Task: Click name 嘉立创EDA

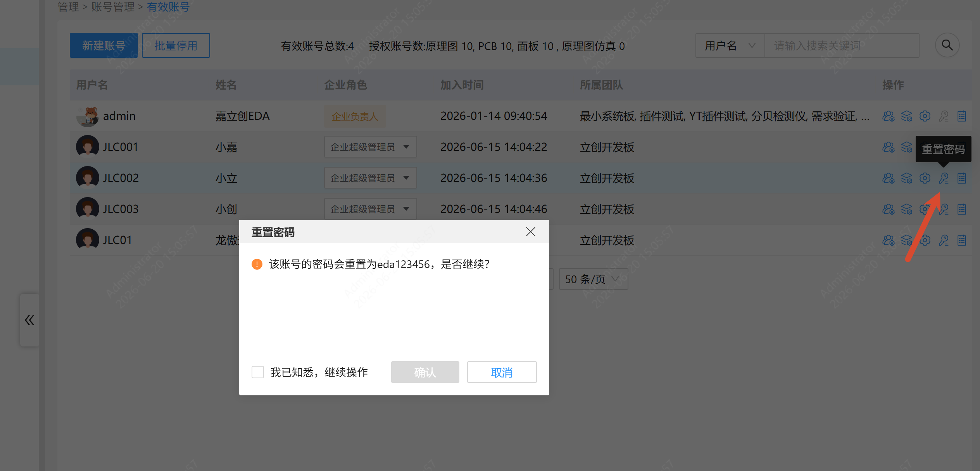Action: (242, 116)
